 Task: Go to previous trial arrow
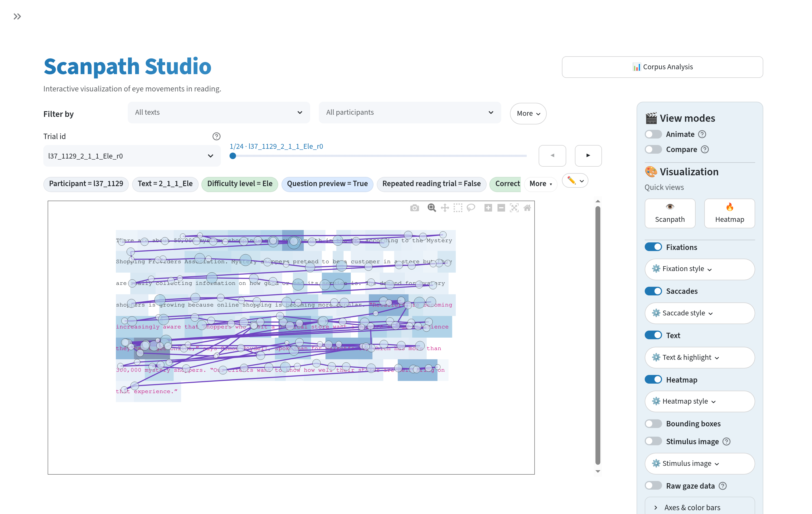pos(552,156)
